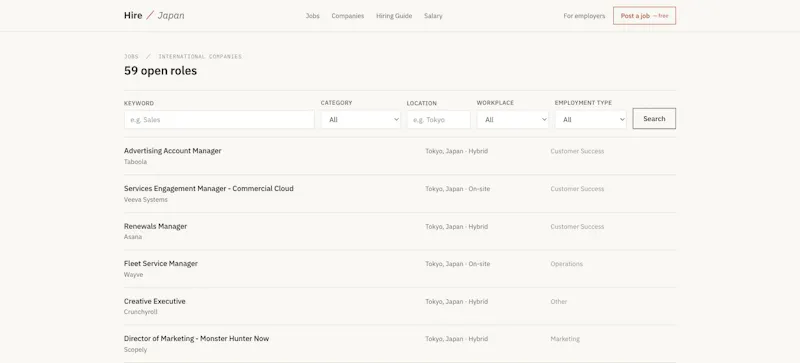Open the Hire / Japan home logo
Screen dimensions: 800x363
click(154, 15)
